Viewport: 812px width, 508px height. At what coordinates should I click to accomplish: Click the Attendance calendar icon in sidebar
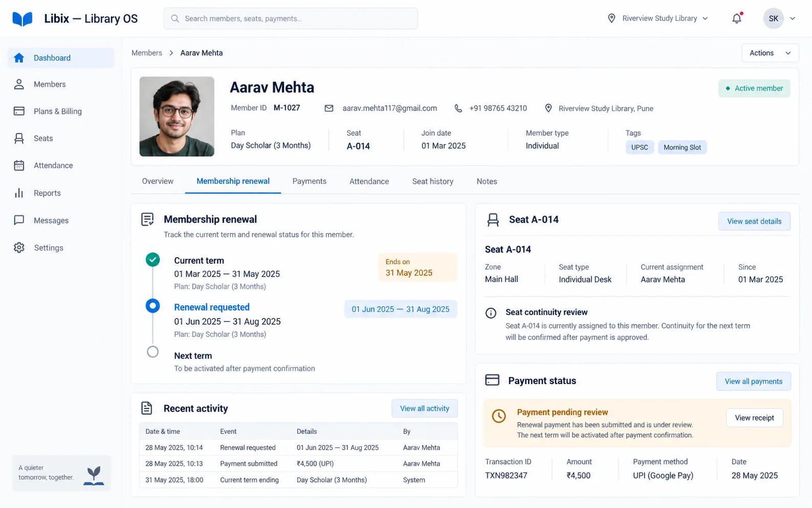[x=19, y=165]
